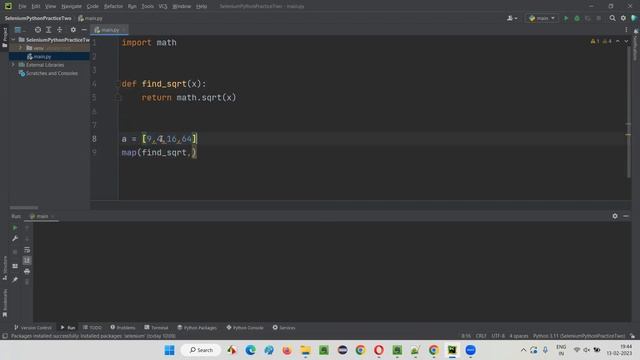The width and height of the screenshot is (640, 360).
Task: Select Scratches and Consoles
Action: coord(52,73)
